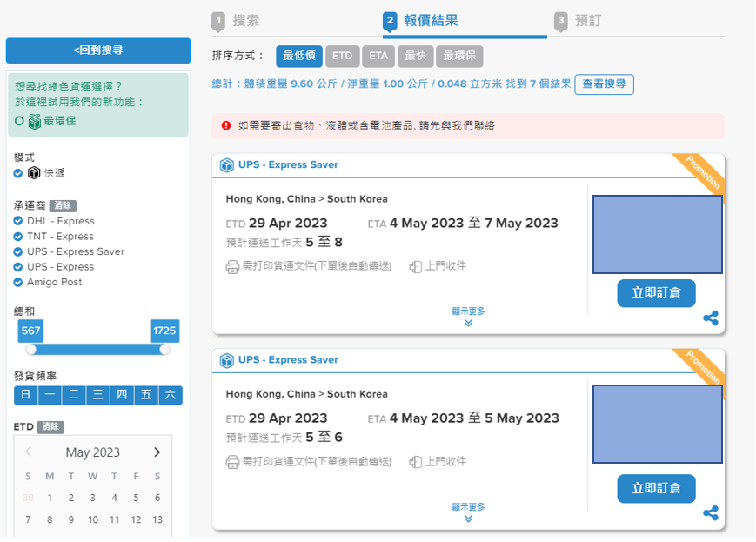Screen dimensions: 756x542
Task: Uncheck UPS - Express carrier filter
Action: click(x=18, y=267)
